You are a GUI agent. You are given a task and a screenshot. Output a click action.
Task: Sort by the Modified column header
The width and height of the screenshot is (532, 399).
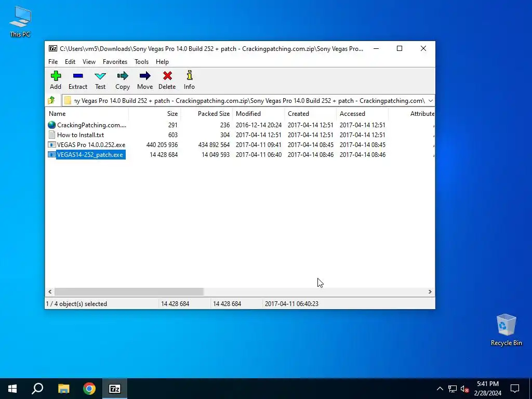pos(259,114)
